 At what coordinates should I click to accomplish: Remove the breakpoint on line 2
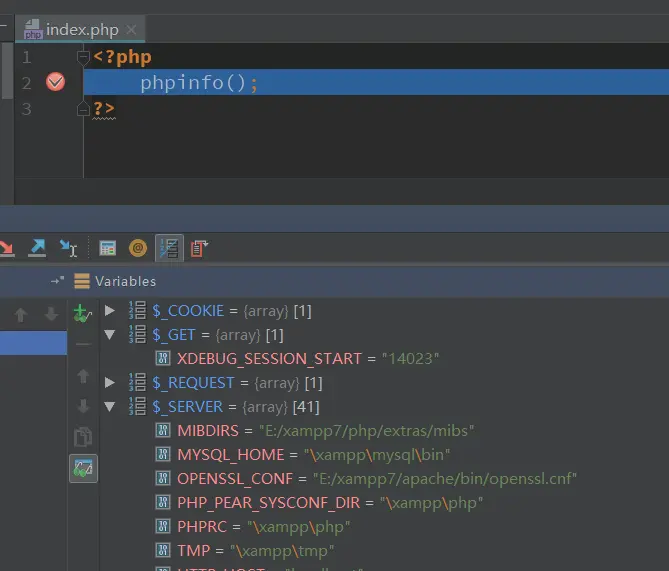55,82
